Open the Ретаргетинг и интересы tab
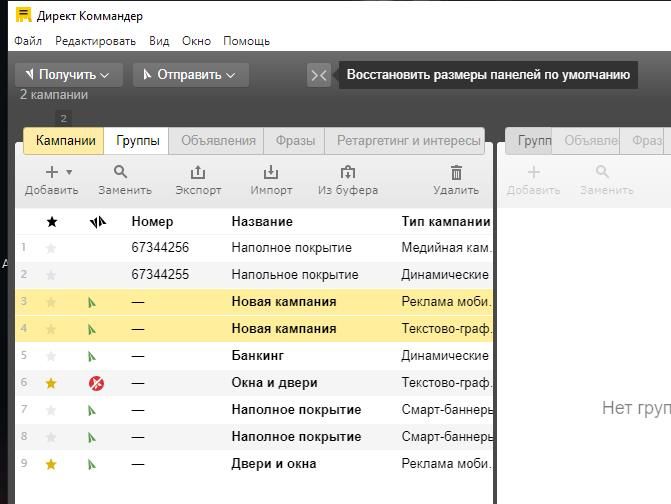This screenshot has height=504, width=671. point(406,141)
